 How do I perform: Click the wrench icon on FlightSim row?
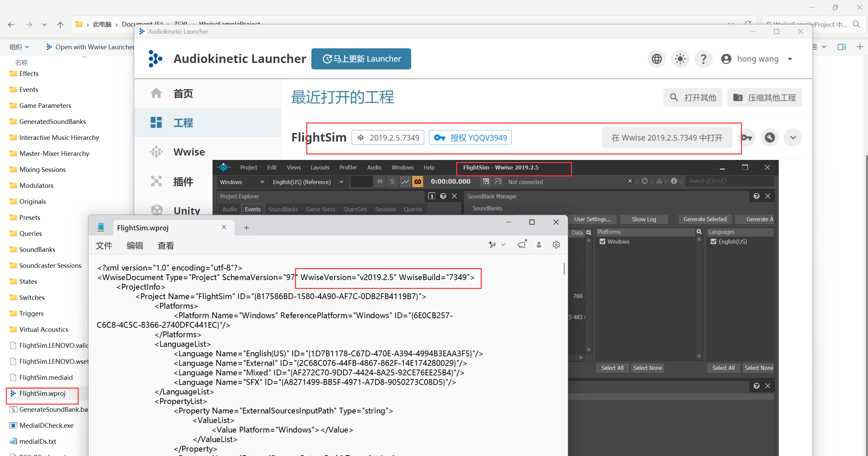pos(770,137)
